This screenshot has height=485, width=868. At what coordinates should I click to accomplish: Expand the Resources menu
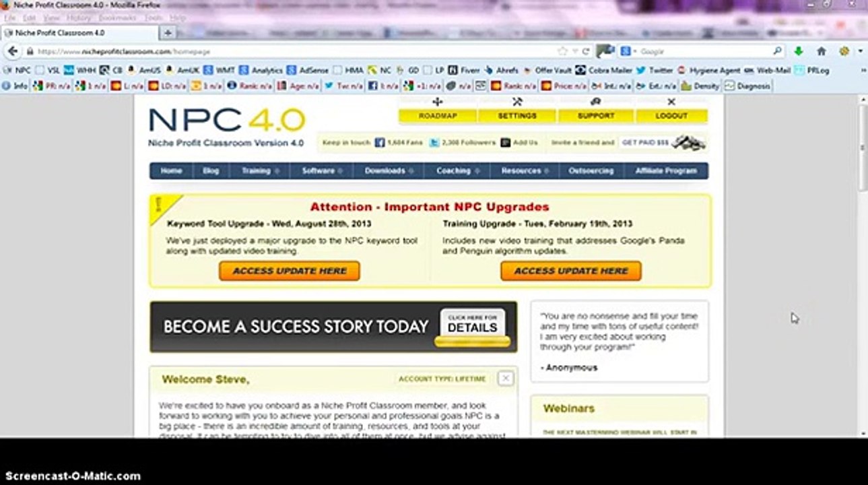tap(525, 171)
